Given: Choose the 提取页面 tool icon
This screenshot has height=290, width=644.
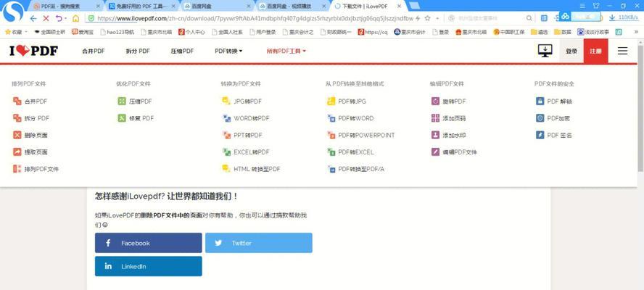Looking at the screenshot, I should tap(17, 152).
